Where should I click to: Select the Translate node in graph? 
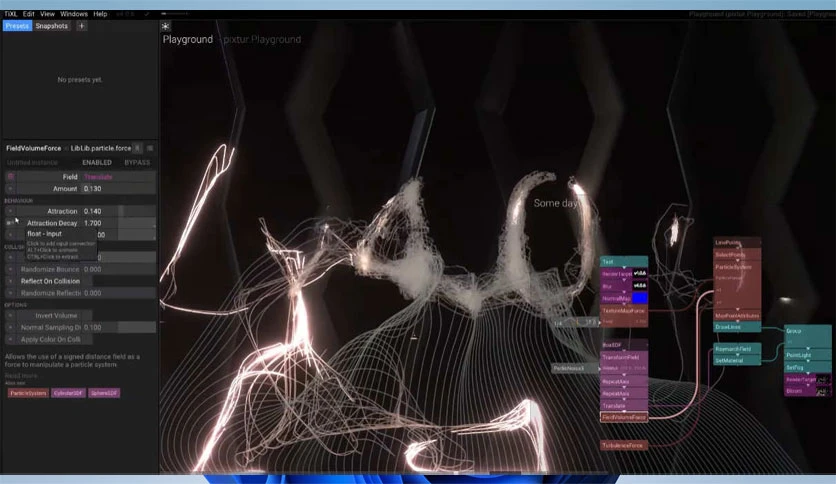(624, 406)
